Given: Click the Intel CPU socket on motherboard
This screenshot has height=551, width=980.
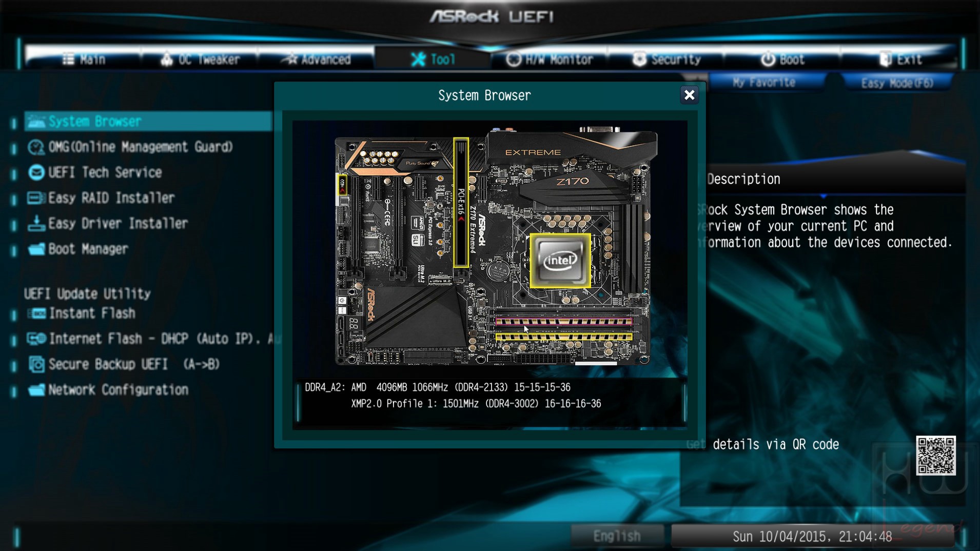Looking at the screenshot, I should [560, 261].
